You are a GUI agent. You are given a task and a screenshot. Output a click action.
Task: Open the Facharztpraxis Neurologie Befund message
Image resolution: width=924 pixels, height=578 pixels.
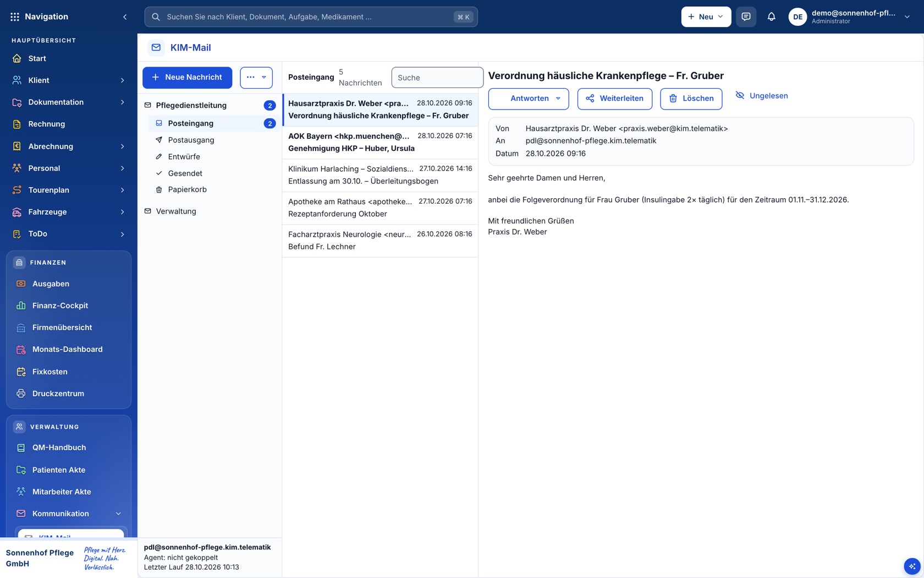(x=380, y=241)
